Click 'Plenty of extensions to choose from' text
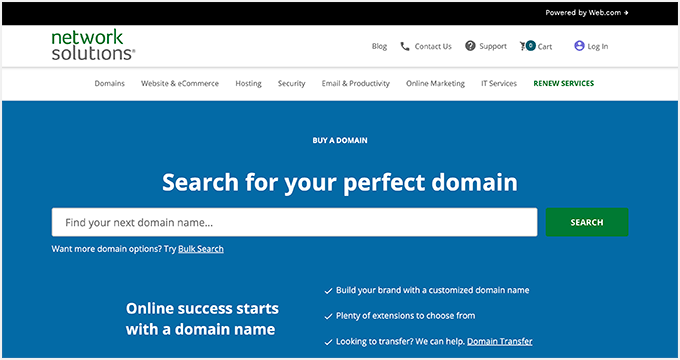The image size is (680, 360). click(405, 316)
